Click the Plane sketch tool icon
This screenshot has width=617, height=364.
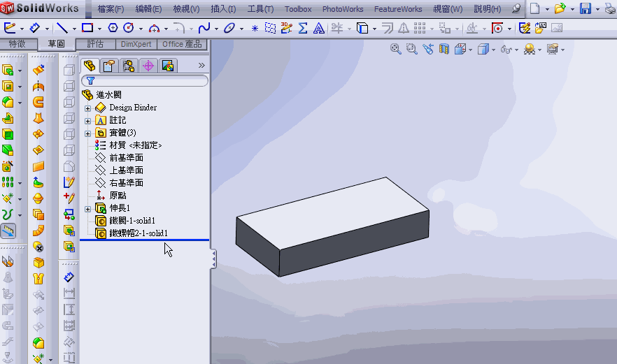pos(270,28)
